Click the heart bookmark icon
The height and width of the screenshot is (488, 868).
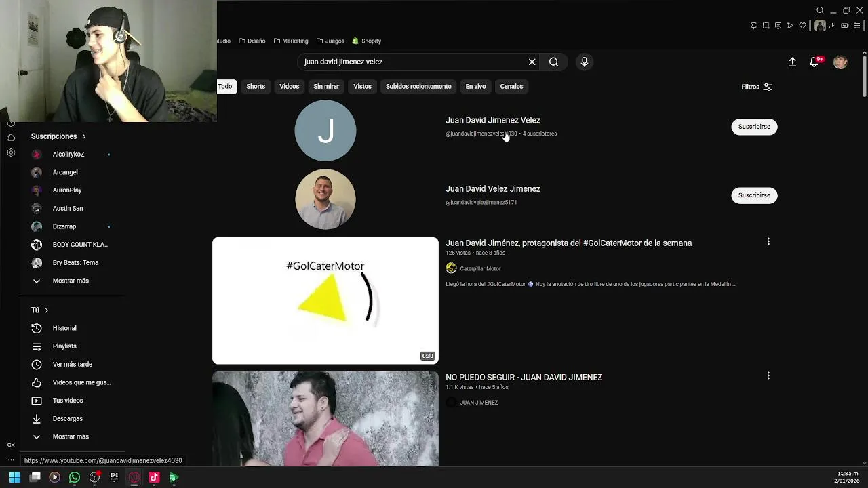[x=802, y=26]
